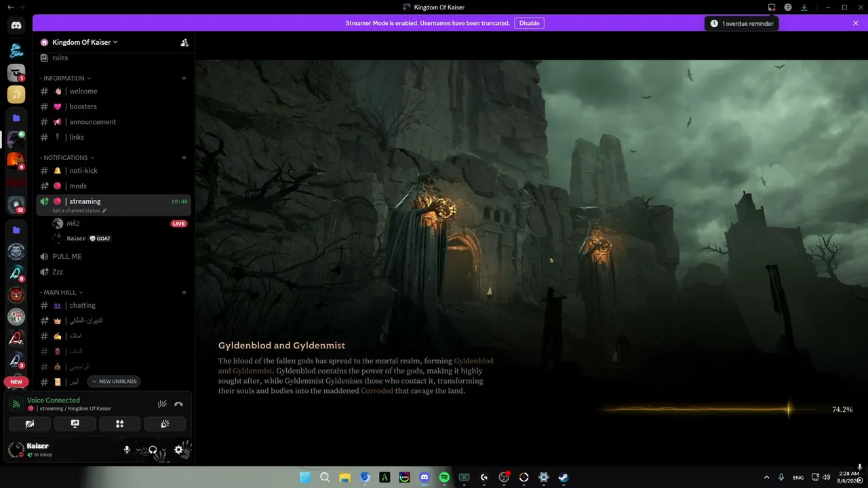This screenshot has height=488, width=868.
Task: Open taskbar Search
Action: (x=325, y=477)
